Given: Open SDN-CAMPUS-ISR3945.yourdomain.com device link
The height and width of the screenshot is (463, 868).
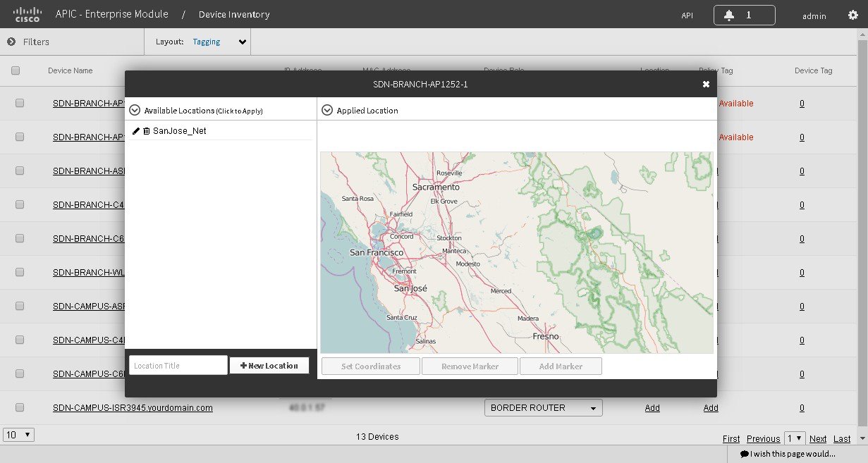Looking at the screenshot, I should point(133,407).
